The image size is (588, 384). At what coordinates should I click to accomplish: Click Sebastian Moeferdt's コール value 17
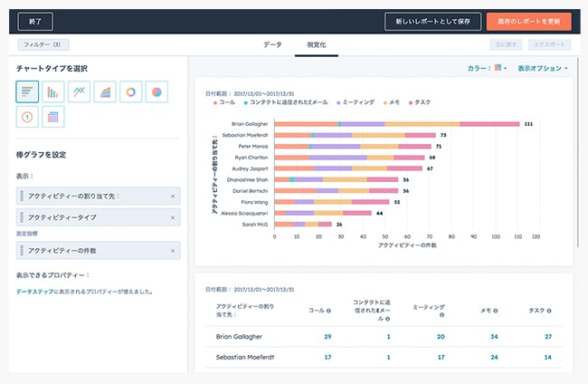tap(327, 358)
